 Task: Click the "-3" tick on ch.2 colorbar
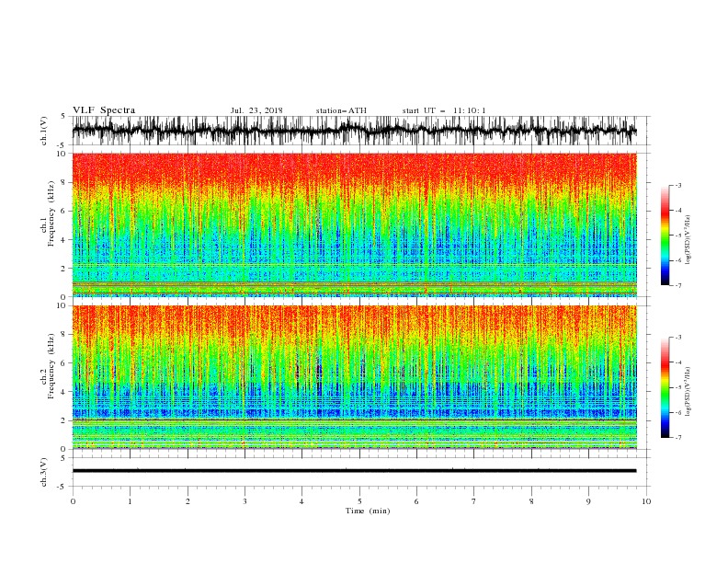tap(677, 338)
